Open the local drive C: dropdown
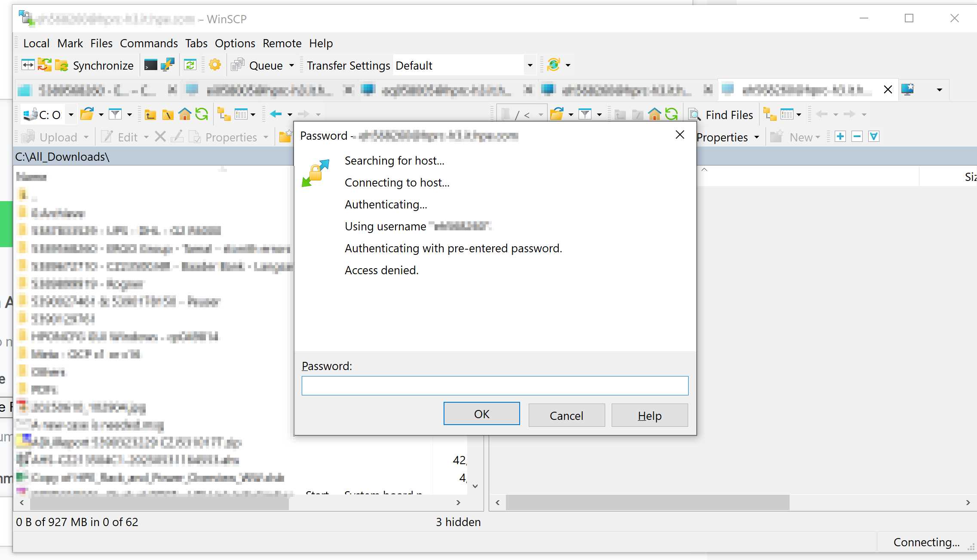Viewport: 977px width, 560px height. click(71, 115)
